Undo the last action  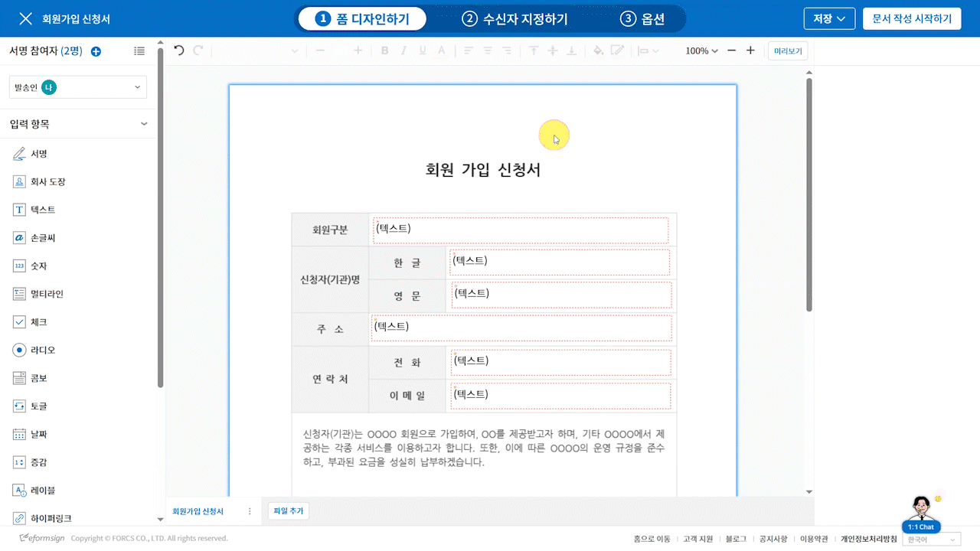(x=179, y=51)
